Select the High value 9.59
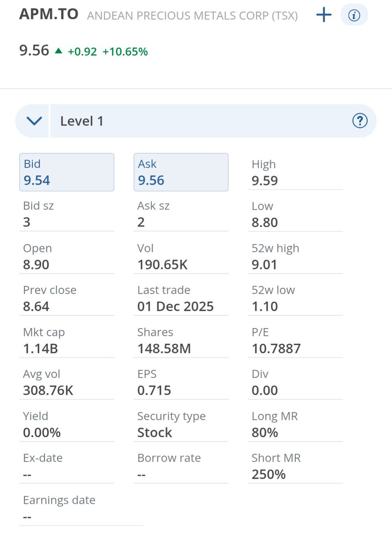 point(265,181)
